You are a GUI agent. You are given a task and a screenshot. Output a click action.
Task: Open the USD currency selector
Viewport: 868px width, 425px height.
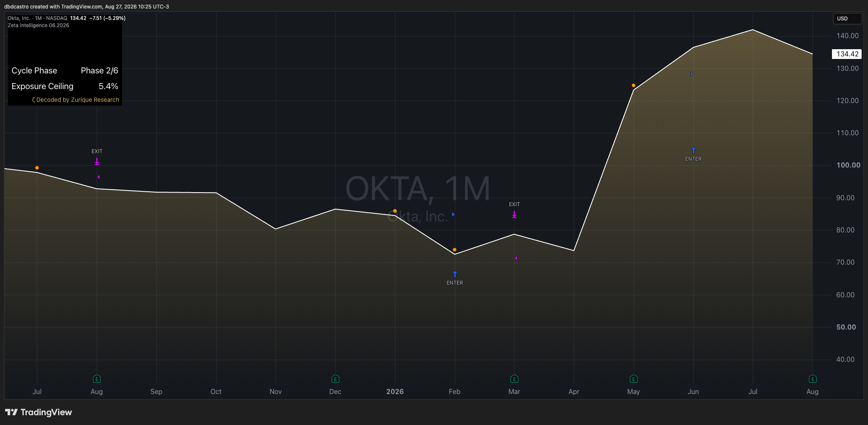(847, 19)
